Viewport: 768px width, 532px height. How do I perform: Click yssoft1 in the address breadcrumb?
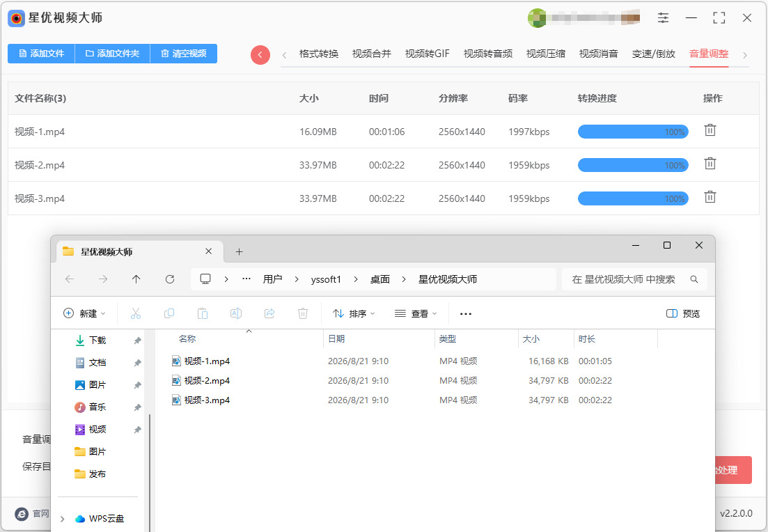pyautogui.click(x=326, y=279)
